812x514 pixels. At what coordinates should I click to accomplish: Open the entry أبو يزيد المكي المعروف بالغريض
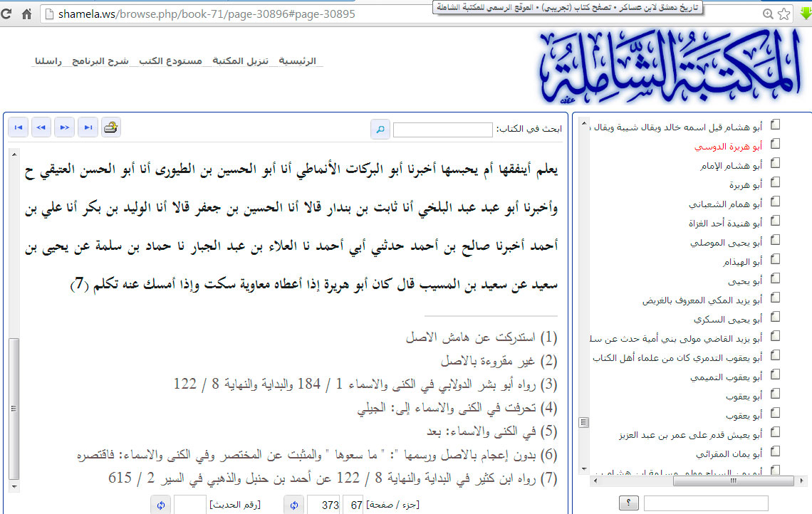tap(702, 300)
